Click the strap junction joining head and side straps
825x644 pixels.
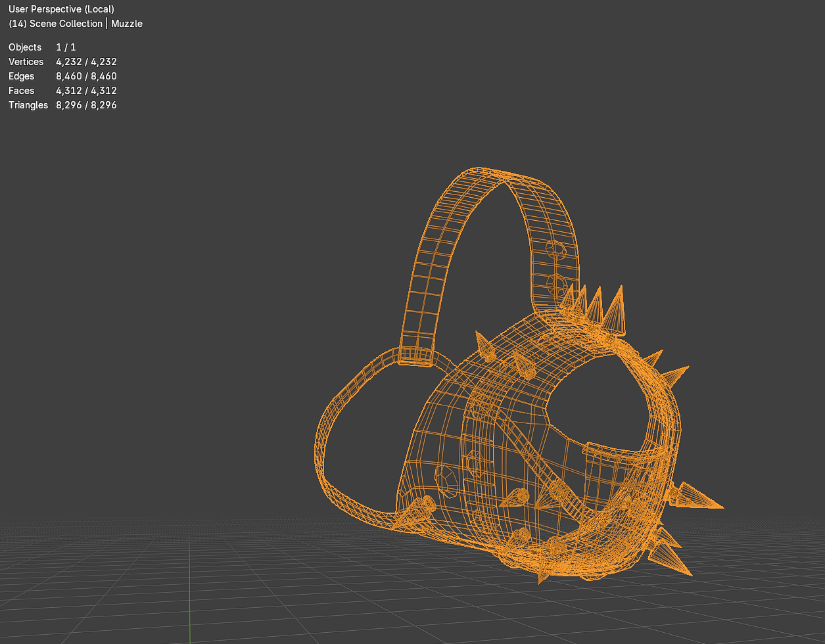(x=415, y=356)
